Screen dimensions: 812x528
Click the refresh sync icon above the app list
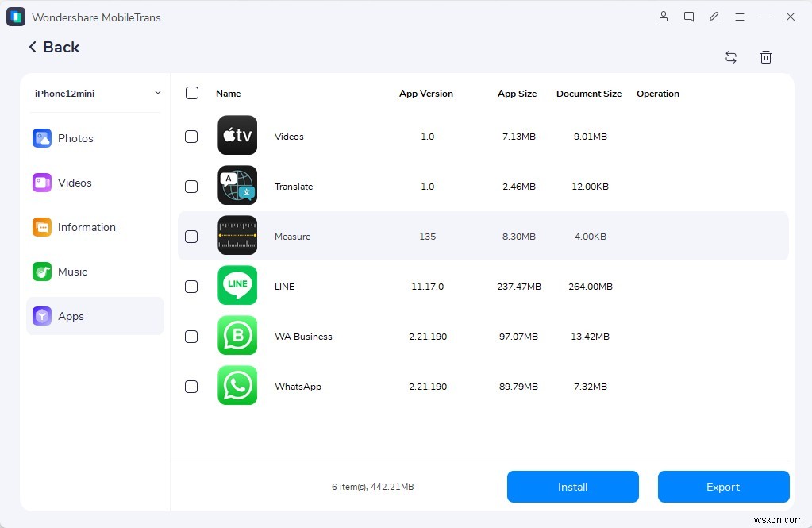(x=730, y=56)
